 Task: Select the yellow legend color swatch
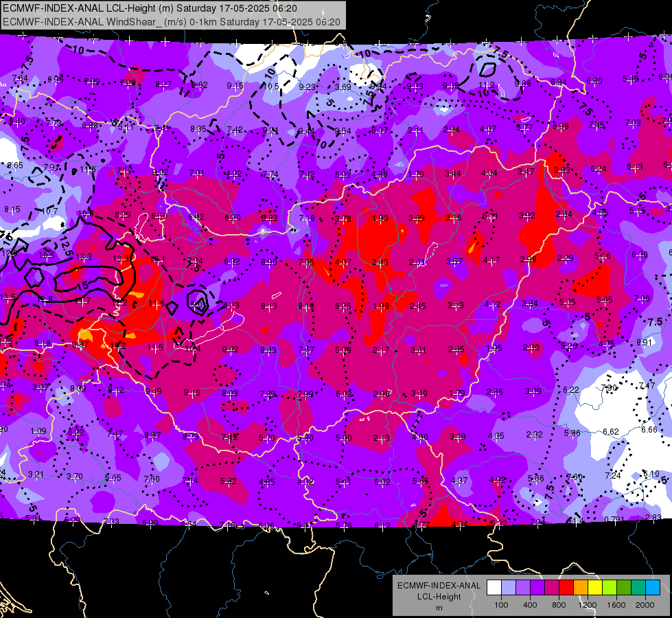click(595, 588)
